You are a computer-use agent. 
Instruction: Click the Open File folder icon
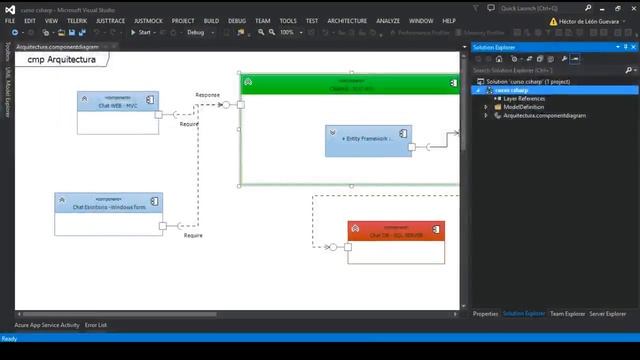pyautogui.click(x=61, y=32)
